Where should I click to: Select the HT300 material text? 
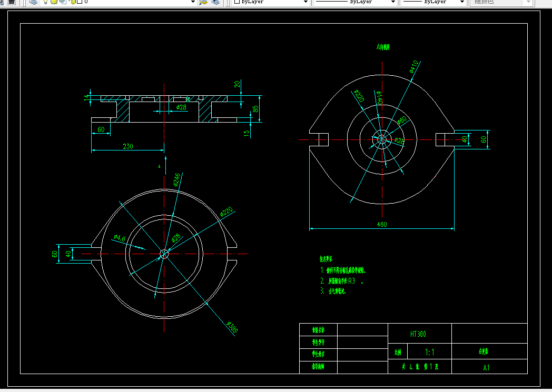click(418, 334)
